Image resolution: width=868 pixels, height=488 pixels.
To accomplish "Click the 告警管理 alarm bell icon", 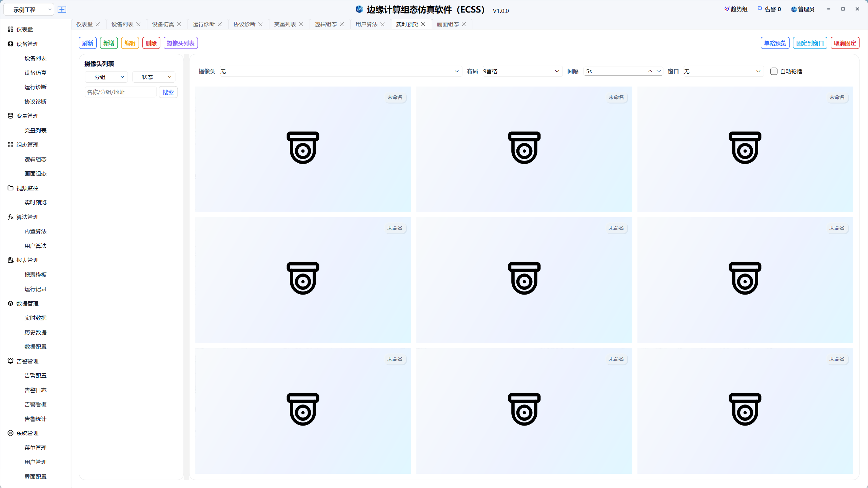I will (11, 361).
